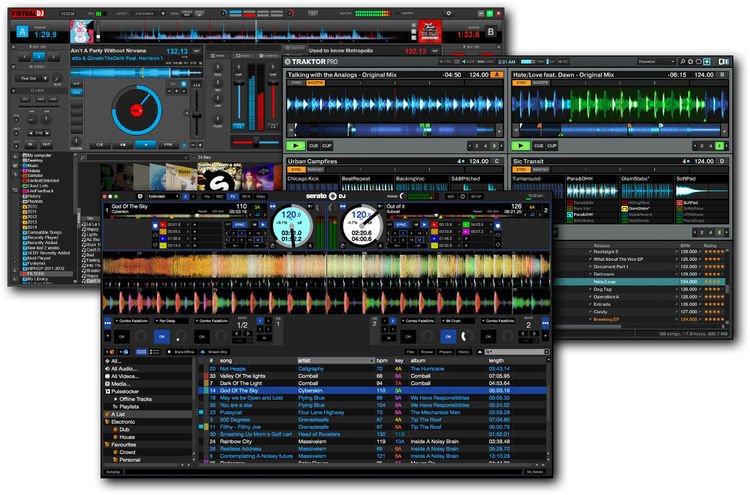Select the Nostalgia 3 track in Traktor browser
This screenshot has width=750, height=495.
pos(606,252)
